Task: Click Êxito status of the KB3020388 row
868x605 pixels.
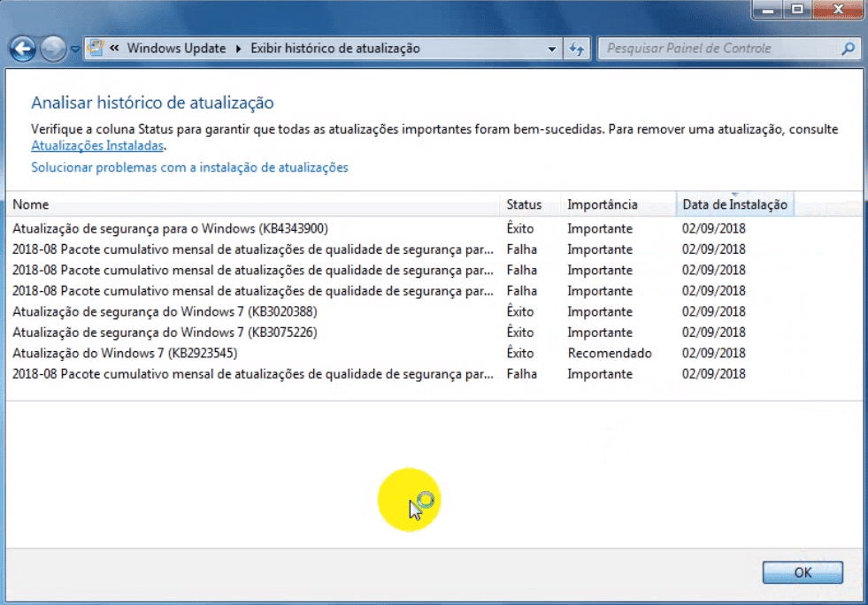Action: 519,311
